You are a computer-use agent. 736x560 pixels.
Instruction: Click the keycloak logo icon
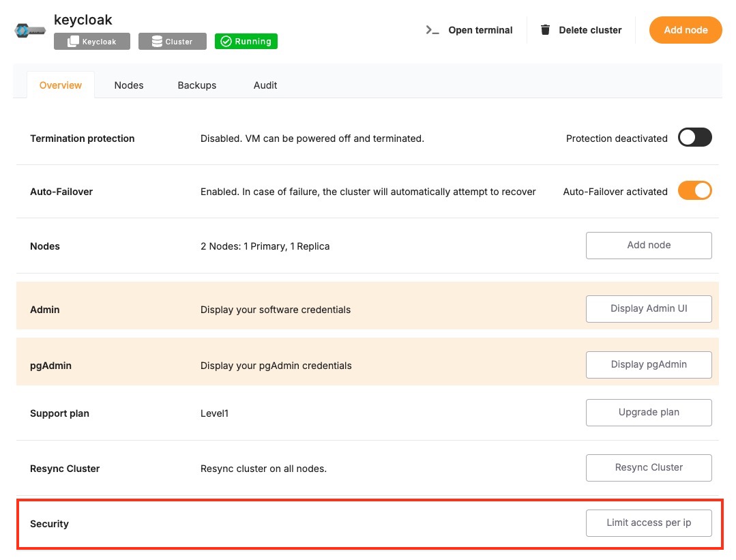tap(30, 31)
